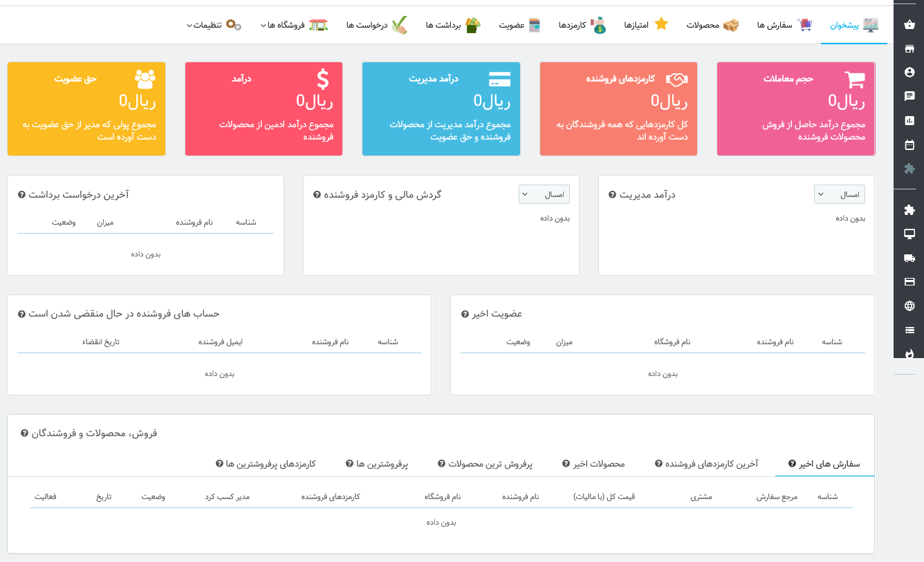Image resolution: width=924 pixels, height=562 pixels.
Task: Click تاریخ انقضاء column header
Action: point(101,342)
